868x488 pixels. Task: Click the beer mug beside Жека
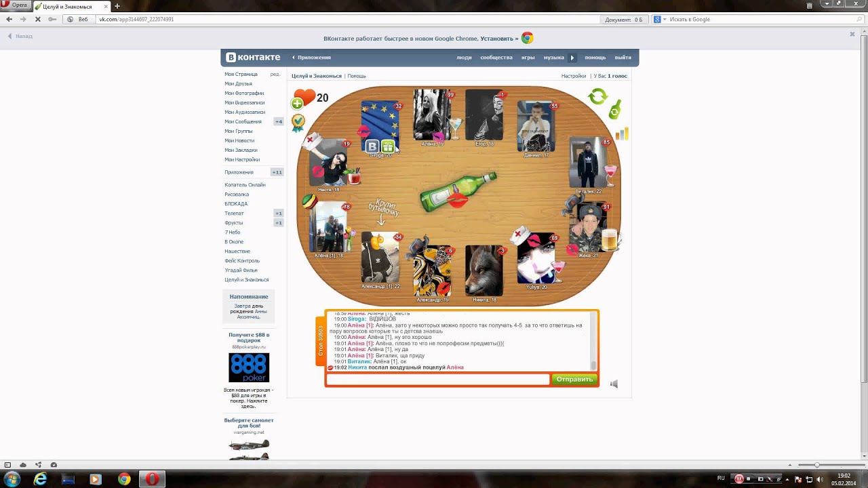610,239
